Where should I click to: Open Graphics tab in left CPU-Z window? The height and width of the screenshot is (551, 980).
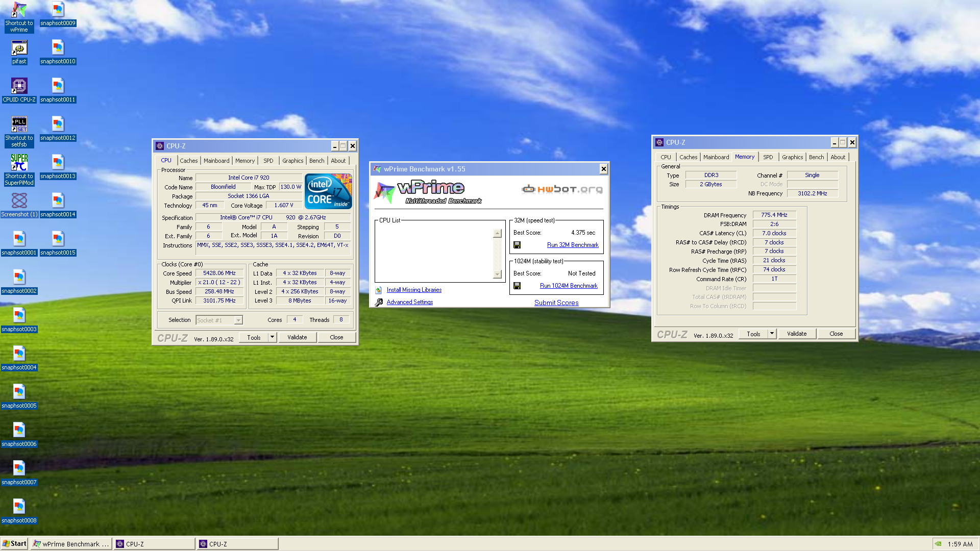click(x=293, y=161)
